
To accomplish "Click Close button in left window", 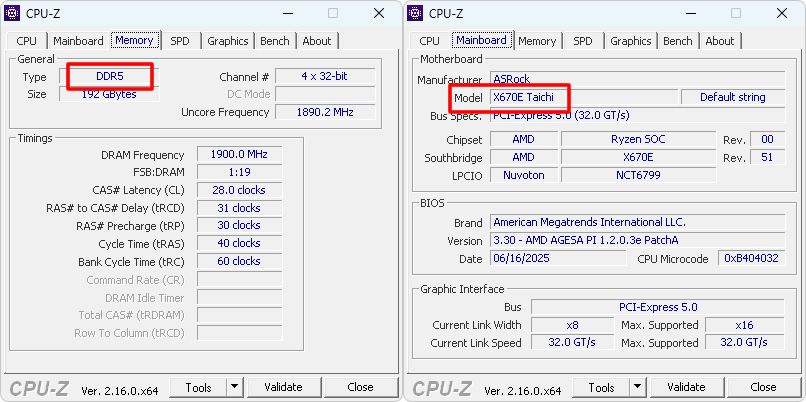I will 360,387.
